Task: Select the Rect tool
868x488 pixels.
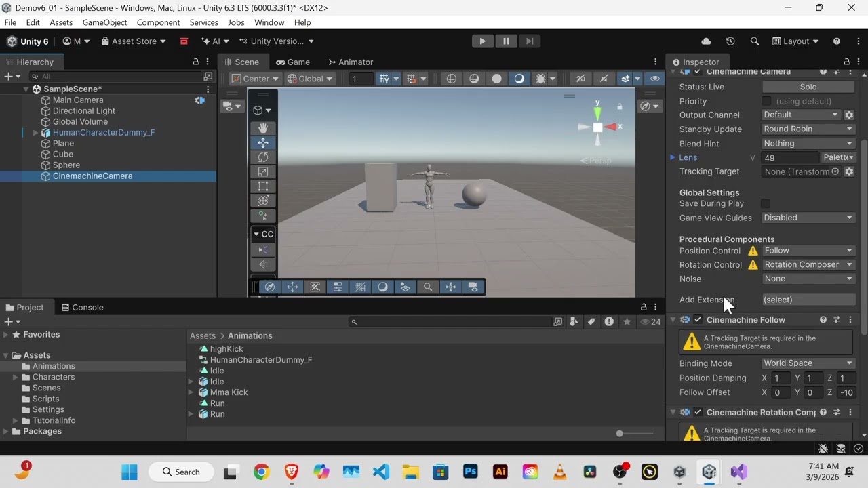Action: [x=263, y=186]
